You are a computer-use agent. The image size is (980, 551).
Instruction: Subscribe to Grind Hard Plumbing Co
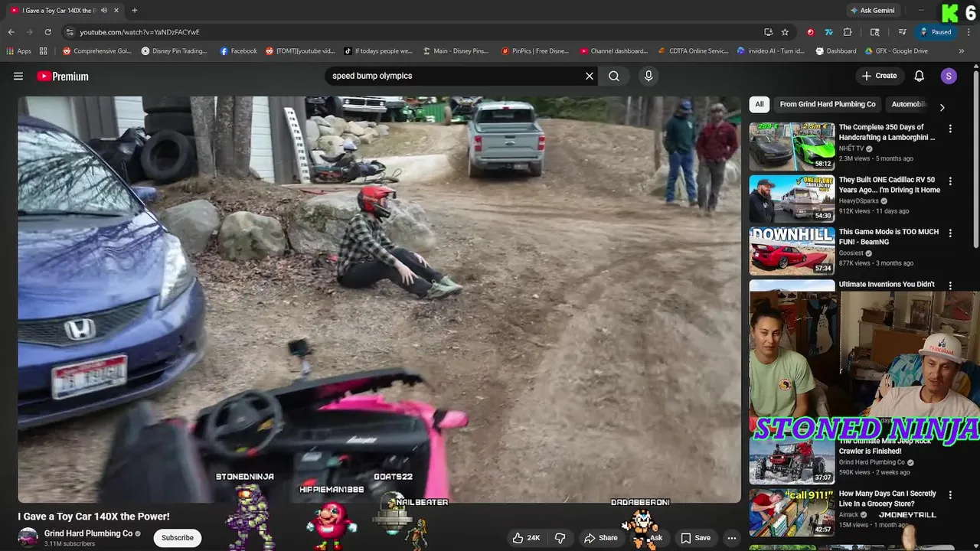coord(178,538)
